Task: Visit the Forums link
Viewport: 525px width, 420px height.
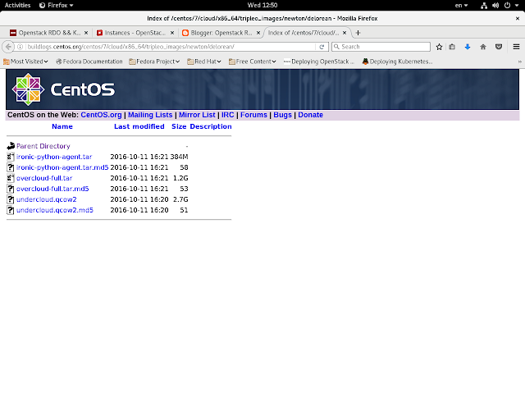Action: (253, 115)
